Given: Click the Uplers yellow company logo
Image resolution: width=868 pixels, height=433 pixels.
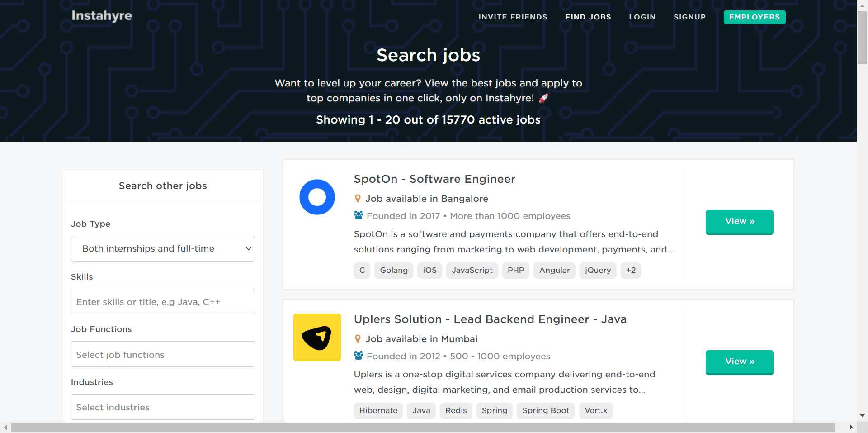Looking at the screenshot, I should pyautogui.click(x=317, y=337).
